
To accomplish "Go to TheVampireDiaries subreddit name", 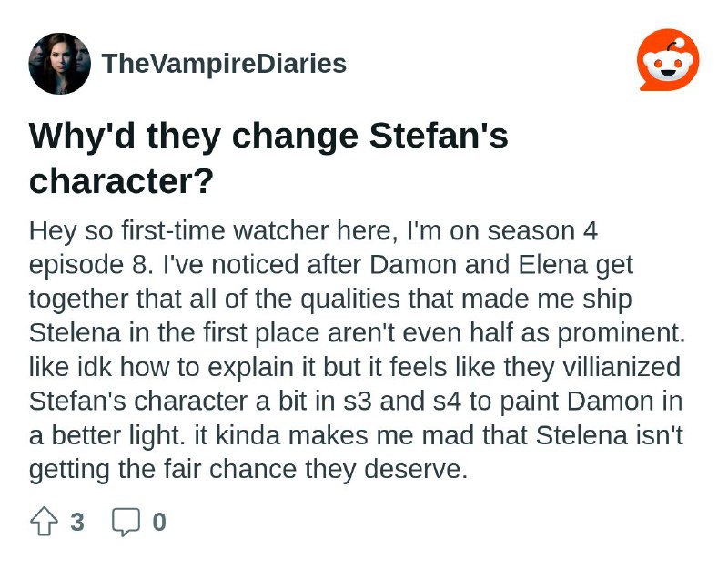I will (224, 64).
